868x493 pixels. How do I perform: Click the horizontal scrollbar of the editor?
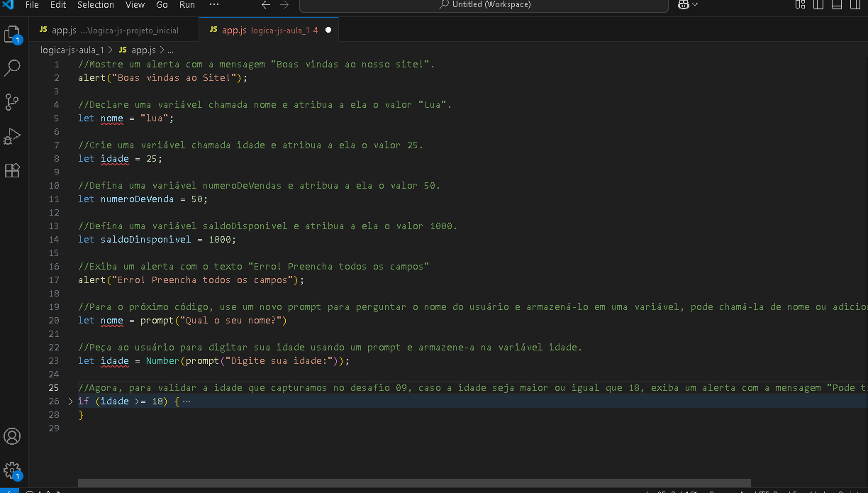pyautogui.click(x=415, y=483)
